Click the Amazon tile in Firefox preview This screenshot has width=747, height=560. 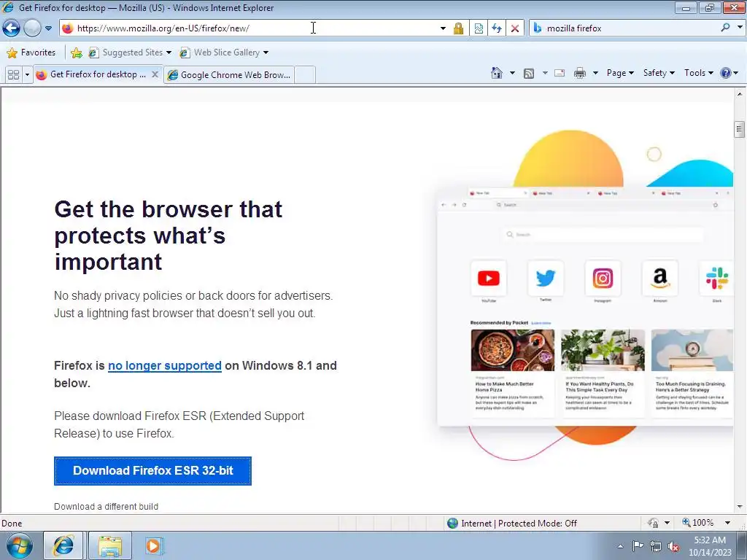pyautogui.click(x=659, y=278)
